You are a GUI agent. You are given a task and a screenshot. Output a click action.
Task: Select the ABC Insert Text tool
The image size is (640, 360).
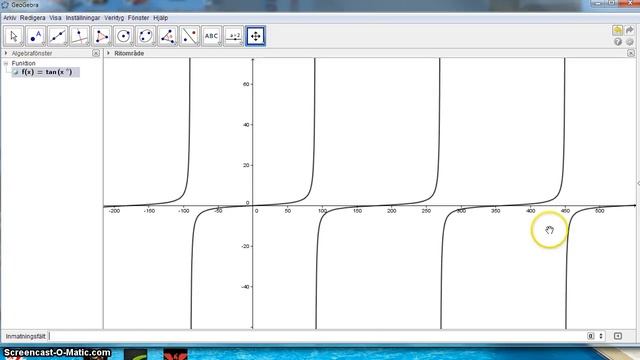(211, 36)
